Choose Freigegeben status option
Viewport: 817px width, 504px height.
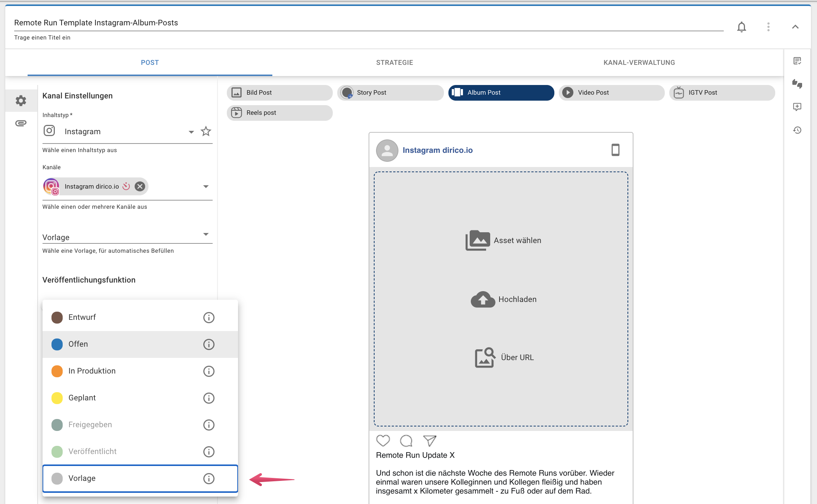[x=140, y=425]
